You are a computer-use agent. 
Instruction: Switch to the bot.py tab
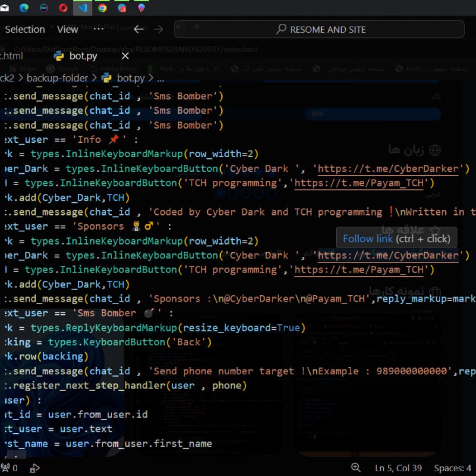tap(83, 56)
